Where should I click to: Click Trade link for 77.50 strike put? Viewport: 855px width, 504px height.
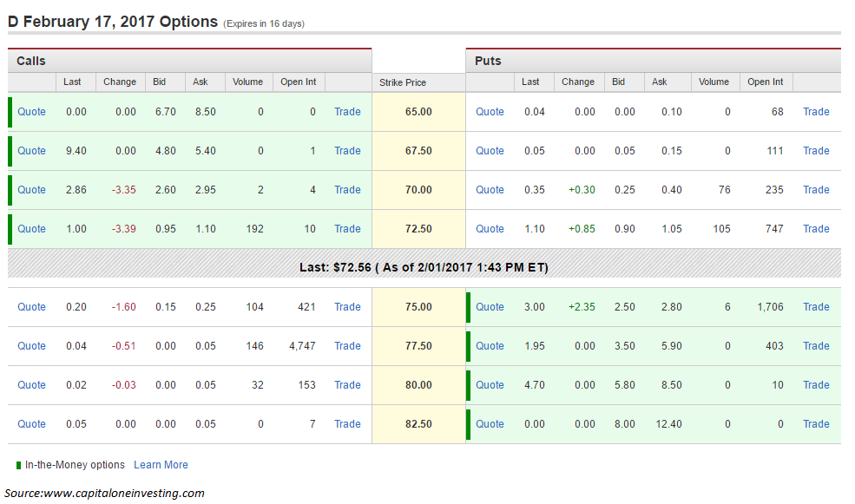[816, 346]
